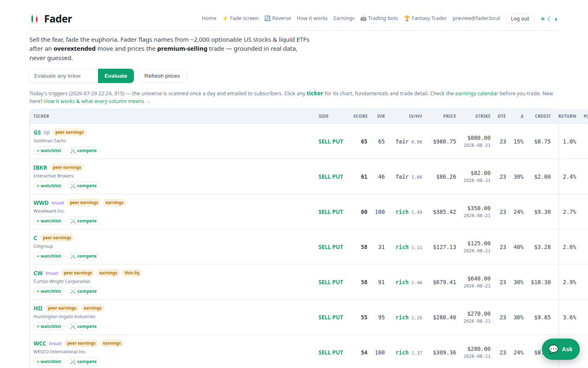Click compete for Woodward Inc.
The height and width of the screenshot is (368, 588).
[x=84, y=221]
